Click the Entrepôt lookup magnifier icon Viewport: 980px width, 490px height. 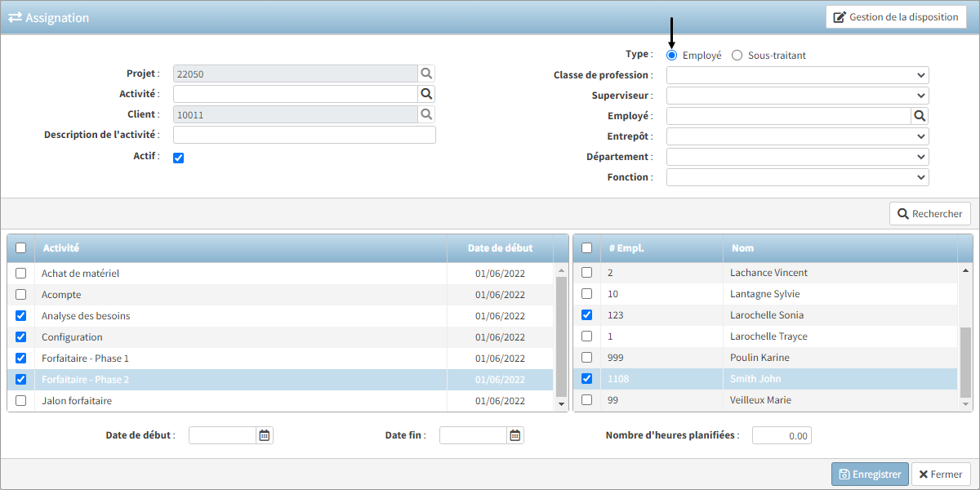pyautogui.click(x=920, y=136)
